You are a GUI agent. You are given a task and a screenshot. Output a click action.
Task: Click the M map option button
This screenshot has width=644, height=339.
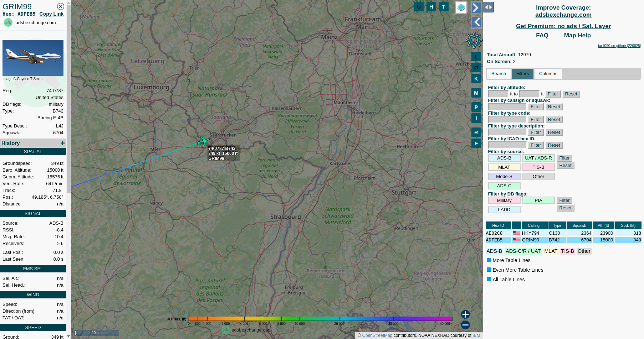[476, 93]
